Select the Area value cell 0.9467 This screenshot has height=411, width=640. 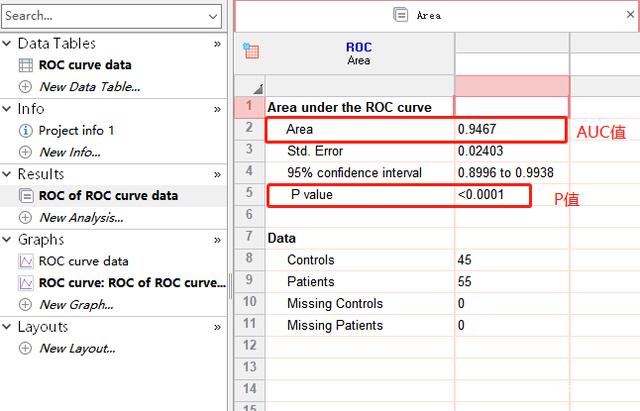(511, 129)
